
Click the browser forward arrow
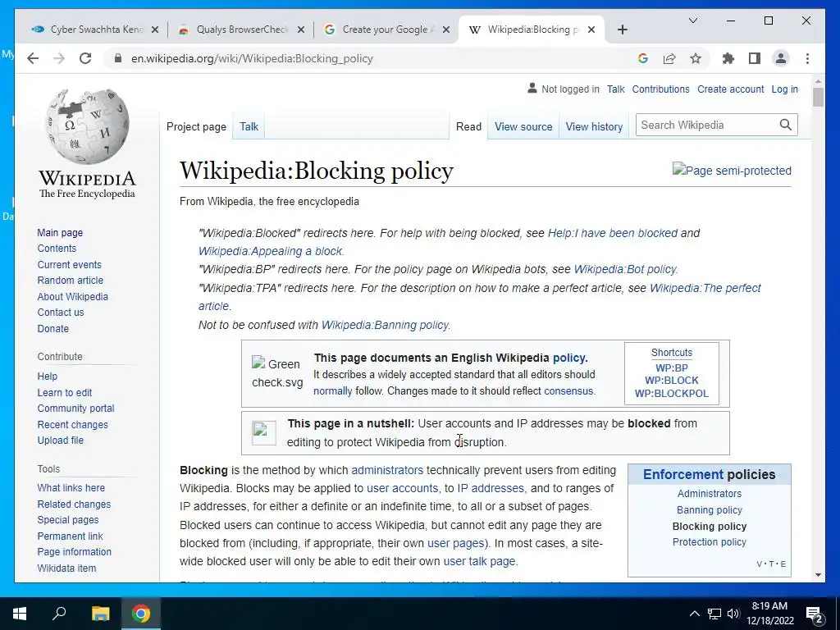click(x=59, y=58)
